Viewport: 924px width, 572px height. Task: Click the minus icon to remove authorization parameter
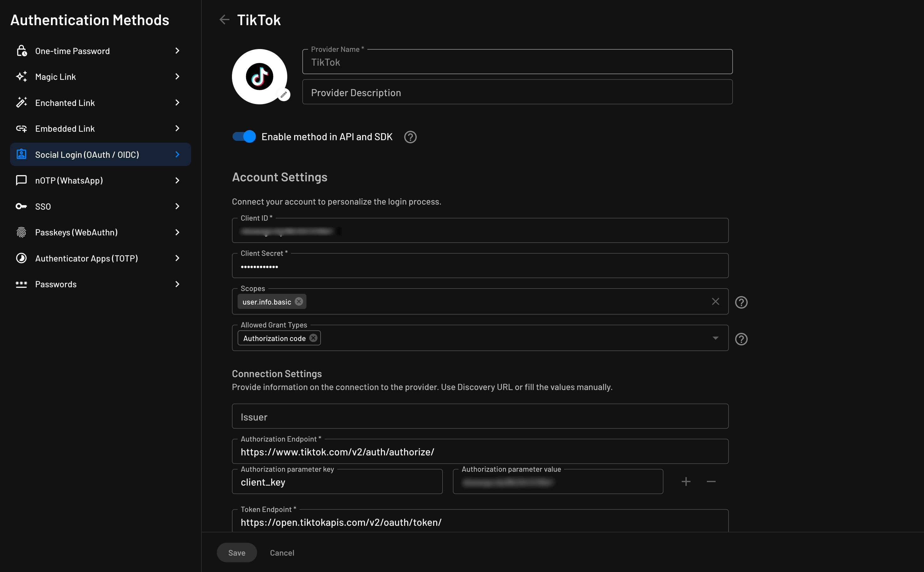(x=711, y=481)
